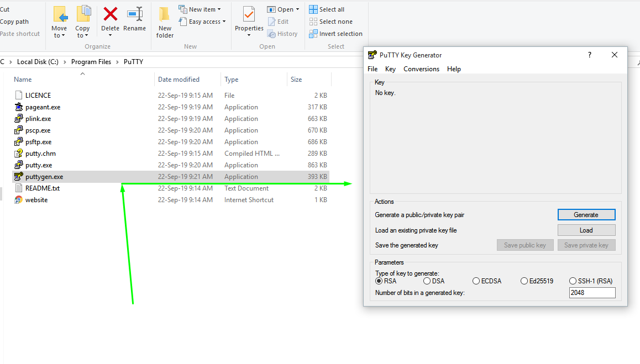640x364 pixels.
Task: Click the History ribbon icon
Action: [271, 34]
